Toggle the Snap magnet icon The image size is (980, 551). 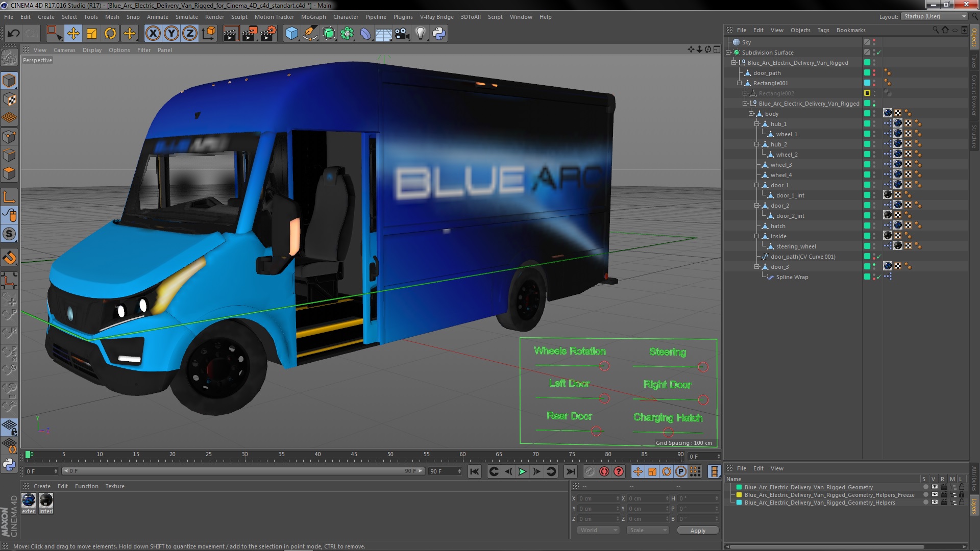tap(9, 258)
